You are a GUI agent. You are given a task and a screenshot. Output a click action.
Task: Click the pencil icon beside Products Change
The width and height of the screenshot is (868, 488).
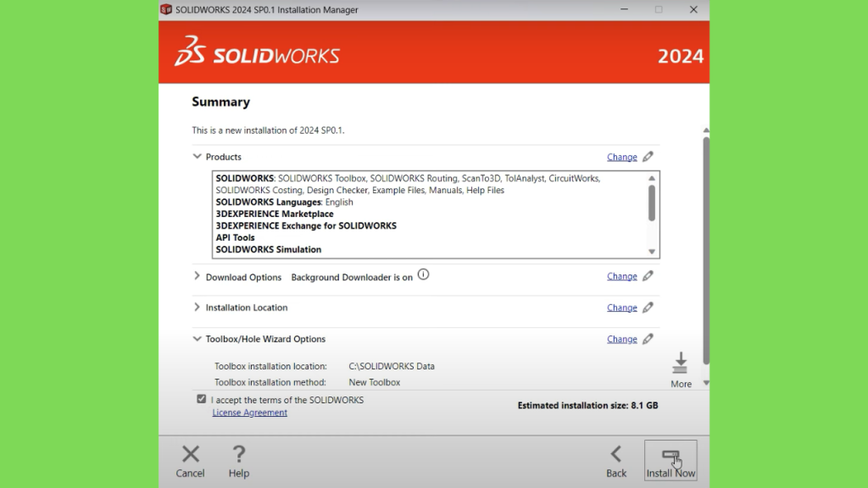point(648,157)
